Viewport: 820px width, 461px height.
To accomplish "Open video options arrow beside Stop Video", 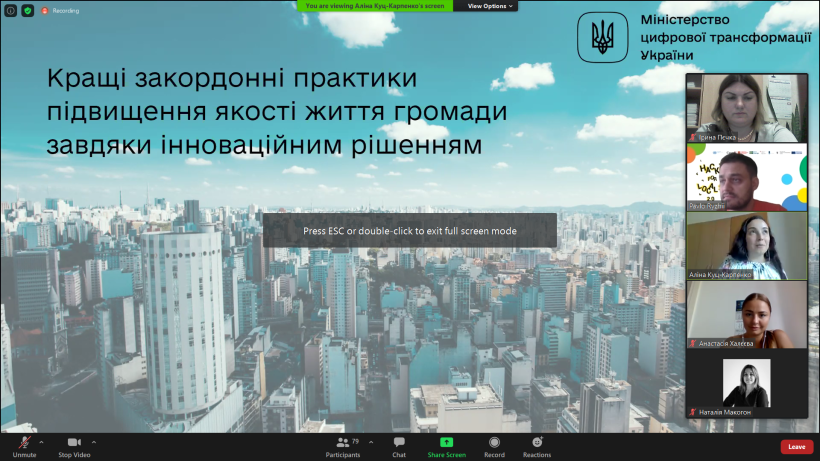I will (x=94, y=440).
